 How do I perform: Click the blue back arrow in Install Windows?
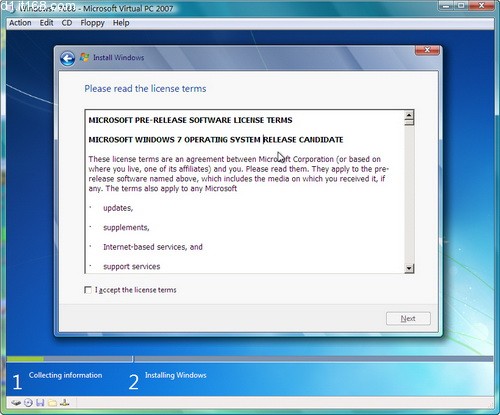tap(67, 59)
